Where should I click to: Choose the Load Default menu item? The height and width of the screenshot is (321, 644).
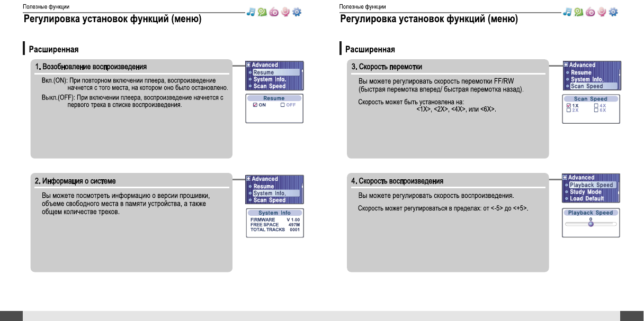587,199
